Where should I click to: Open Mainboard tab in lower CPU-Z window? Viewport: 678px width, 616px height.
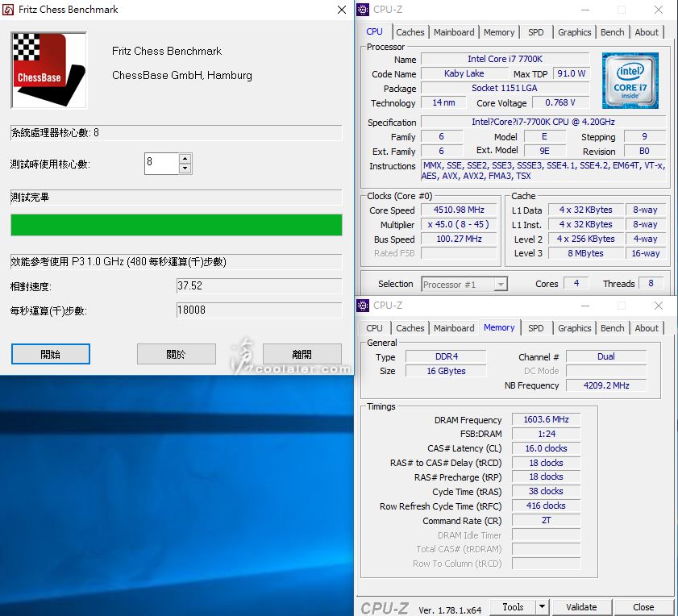tap(454, 328)
